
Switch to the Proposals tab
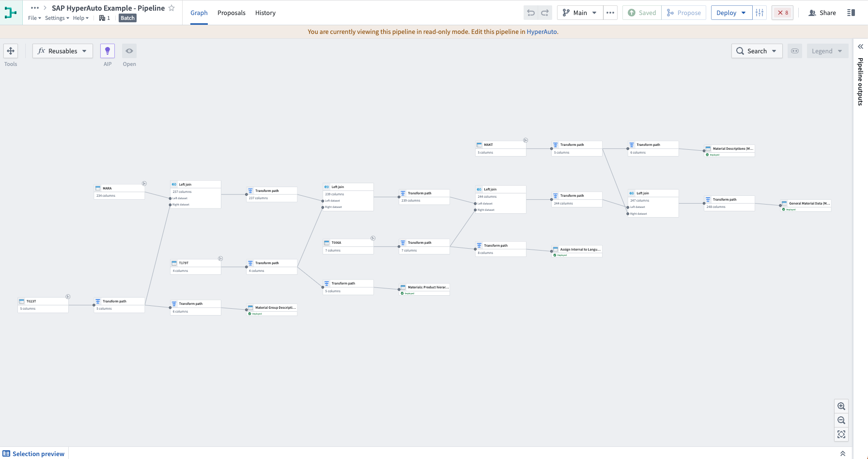tap(232, 13)
